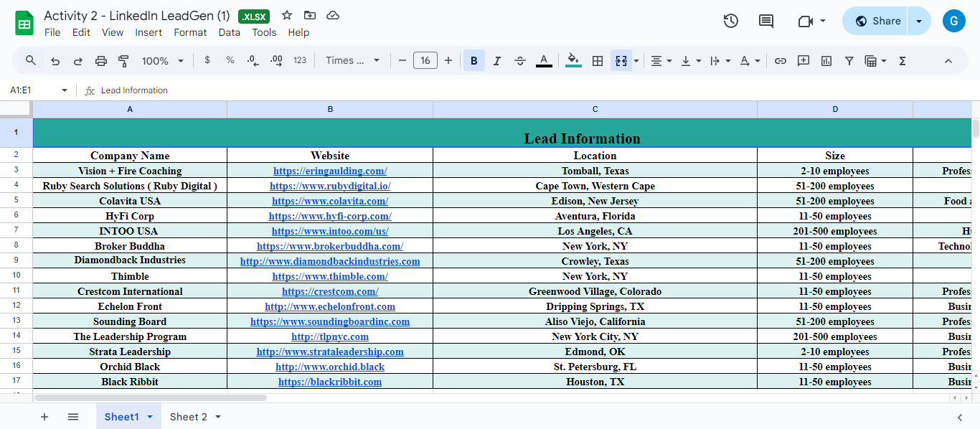This screenshot has width=980, height=429.
Task: Check cloud save status icon
Action: pyautogui.click(x=333, y=15)
